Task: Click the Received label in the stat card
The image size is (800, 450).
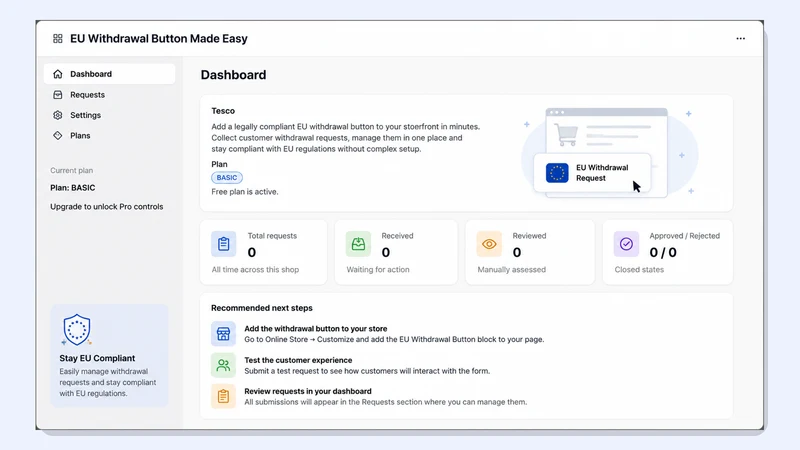Action: click(397, 236)
